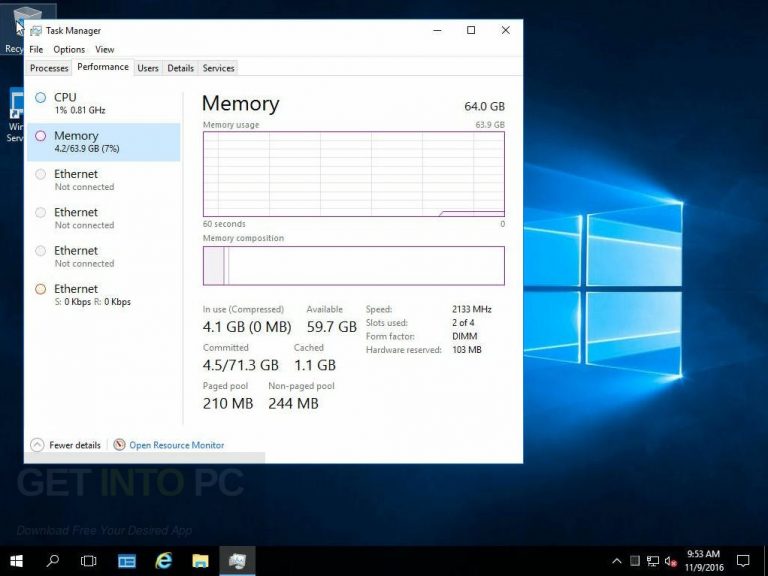Switch to the Services tab
768x576 pixels.
(x=218, y=68)
